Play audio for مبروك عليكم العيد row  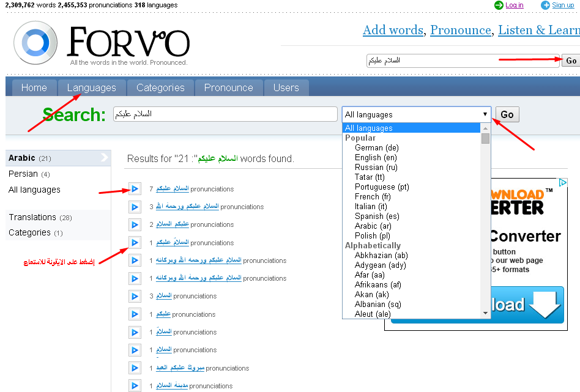[x=135, y=368]
